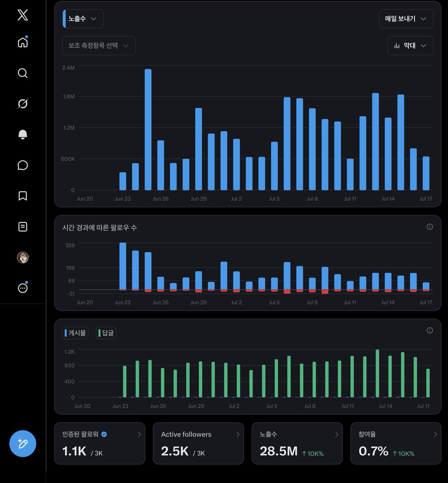This screenshot has width=448, height=483.
Task: Click the 28.5M impressions value
Action: point(279,451)
